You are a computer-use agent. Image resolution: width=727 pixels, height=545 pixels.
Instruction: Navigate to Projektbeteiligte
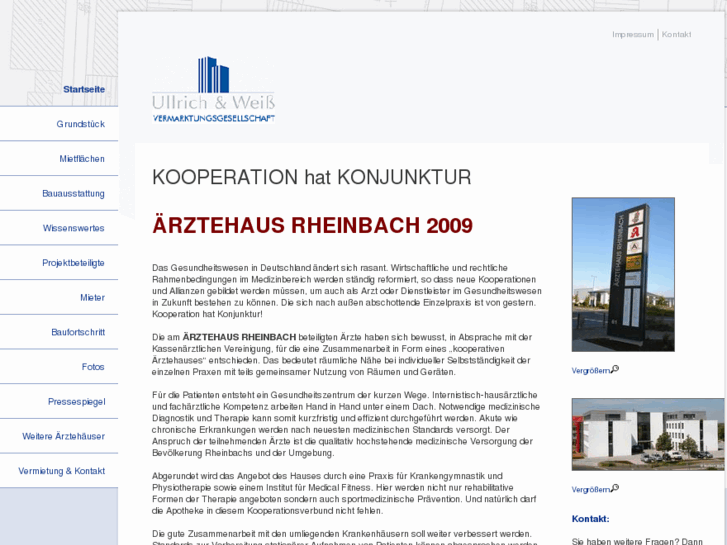click(x=73, y=263)
